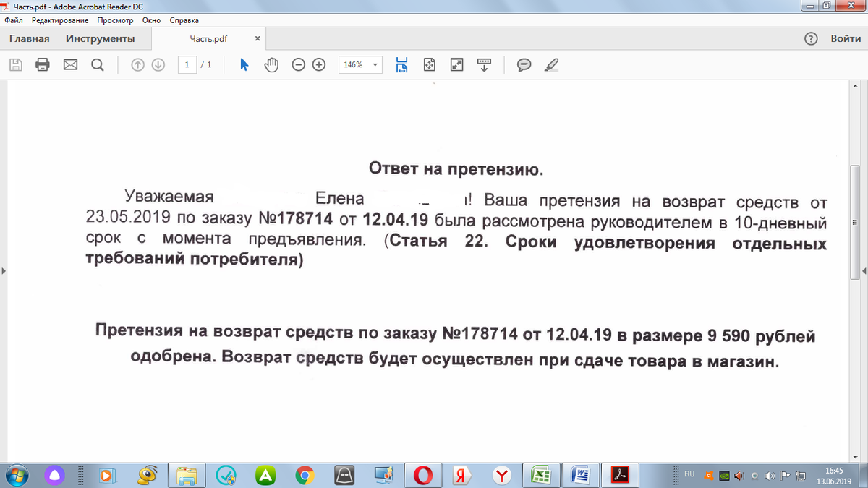Open the Окно menu
The height and width of the screenshot is (488, 868).
click(151, 20)
